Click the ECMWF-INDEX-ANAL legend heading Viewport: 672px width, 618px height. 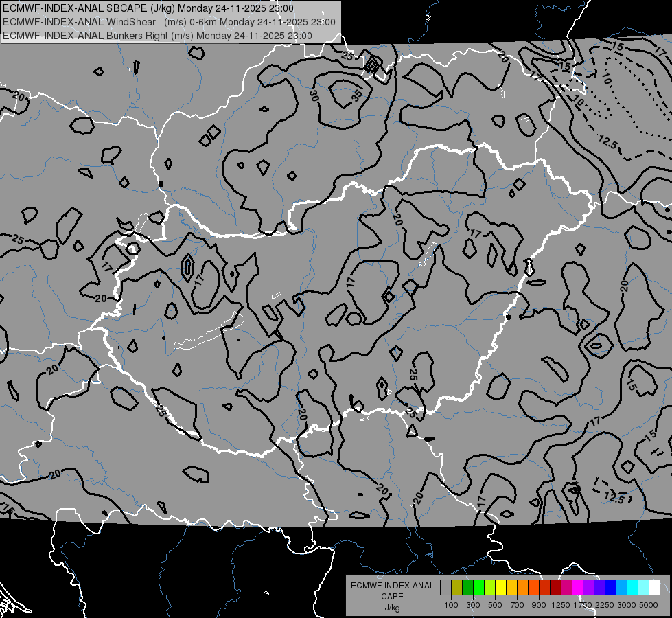(392, 586)
